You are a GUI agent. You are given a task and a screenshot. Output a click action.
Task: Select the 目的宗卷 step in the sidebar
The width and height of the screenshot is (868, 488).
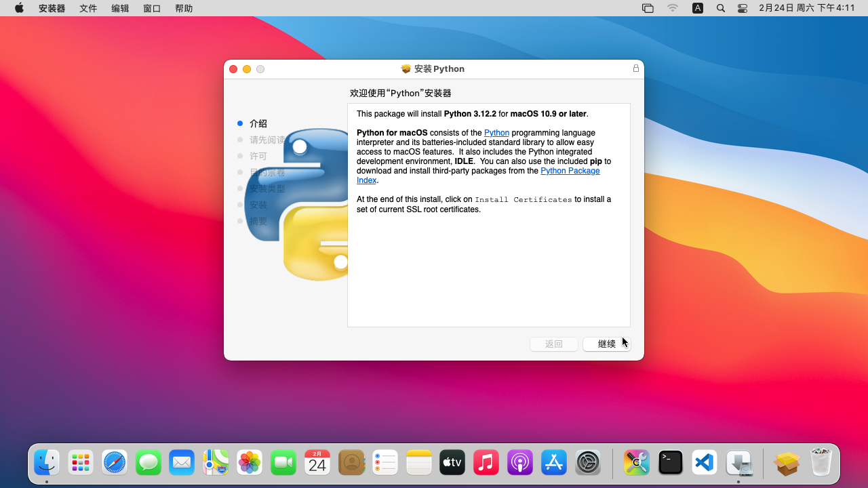267,172
